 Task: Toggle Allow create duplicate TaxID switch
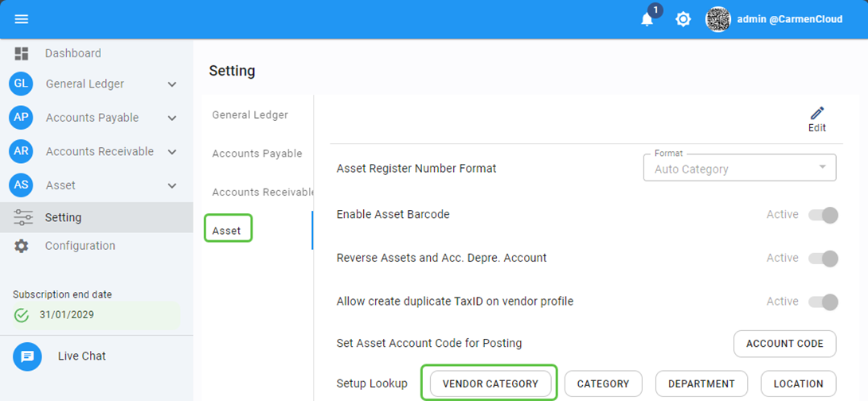point(823,302)
